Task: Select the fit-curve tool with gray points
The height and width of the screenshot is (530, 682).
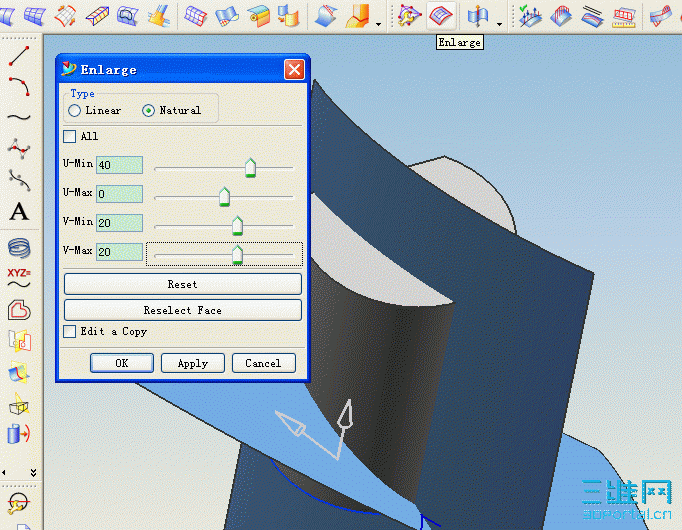Action: coord(19,180)
